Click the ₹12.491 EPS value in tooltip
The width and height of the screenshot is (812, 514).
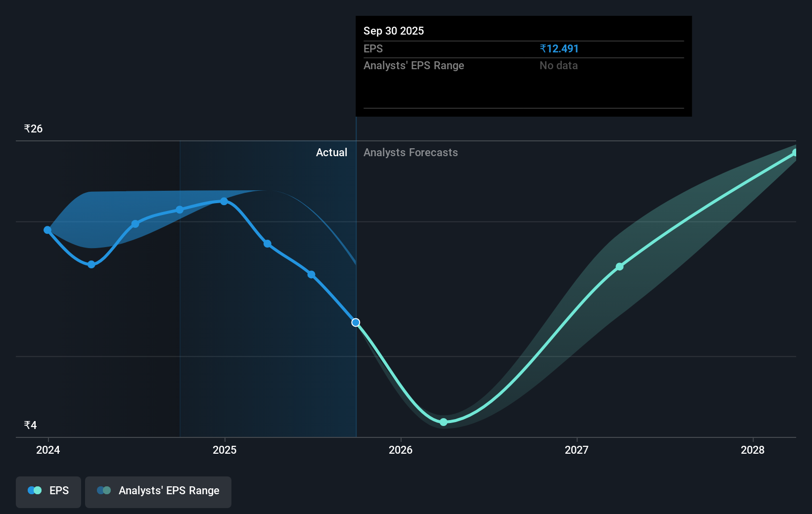coord(559,49)
